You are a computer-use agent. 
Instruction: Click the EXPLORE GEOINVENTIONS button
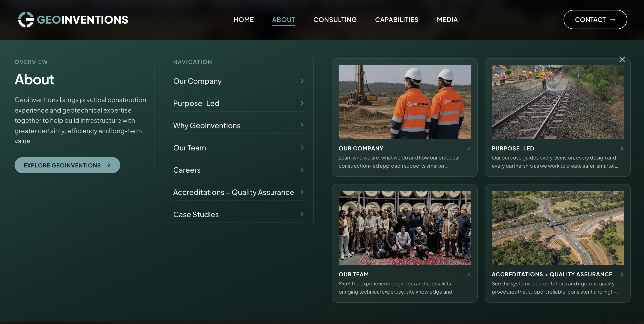pyautogui.click(x=67, y=165)
